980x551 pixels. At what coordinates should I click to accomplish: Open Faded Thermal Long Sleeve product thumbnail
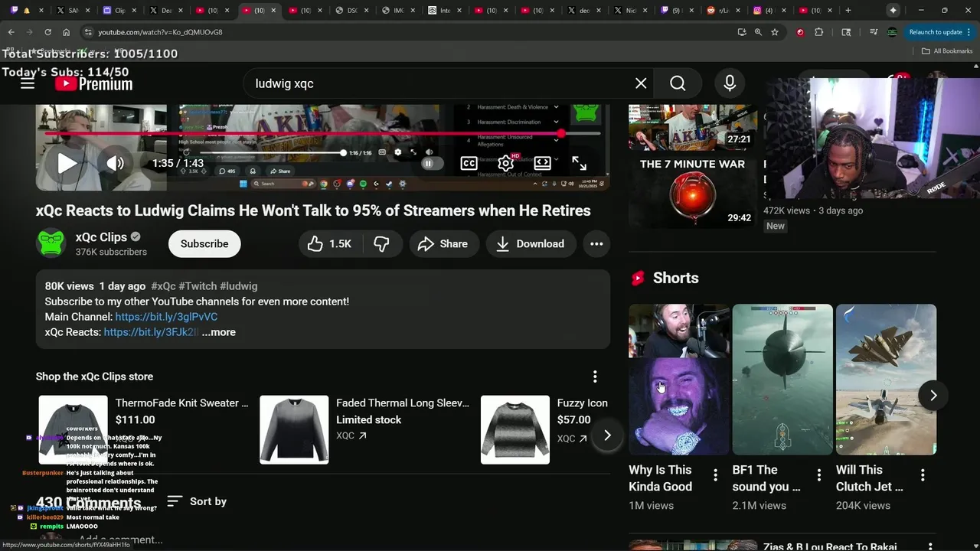[x=294, y=429]
